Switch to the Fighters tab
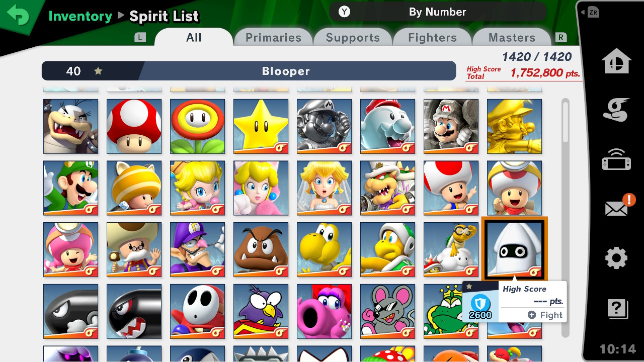644x362 pixels. pyautogui.click(x=432, y=38)
